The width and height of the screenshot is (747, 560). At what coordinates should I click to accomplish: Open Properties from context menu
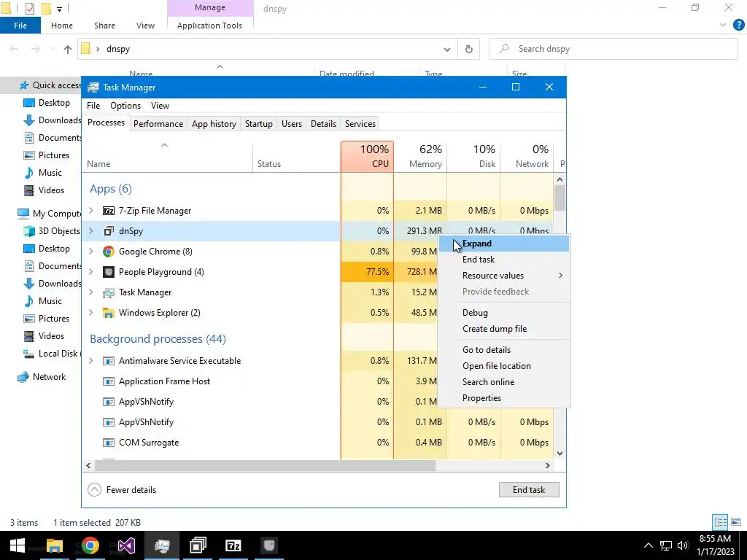click(x=503, y=398)
